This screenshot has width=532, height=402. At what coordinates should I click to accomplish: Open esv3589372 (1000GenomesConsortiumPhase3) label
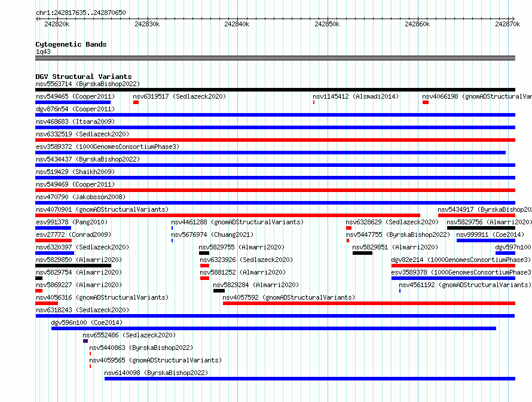108,147
